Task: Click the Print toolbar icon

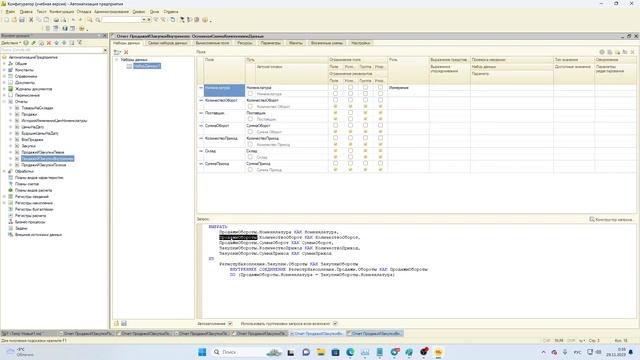Action: (56, 20)
